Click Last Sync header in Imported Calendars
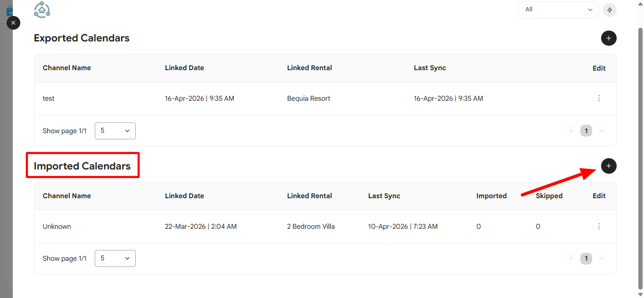Image resolution: width=644 pixels, height=298 pixels. pyautogui.click(x=384, y=196)
